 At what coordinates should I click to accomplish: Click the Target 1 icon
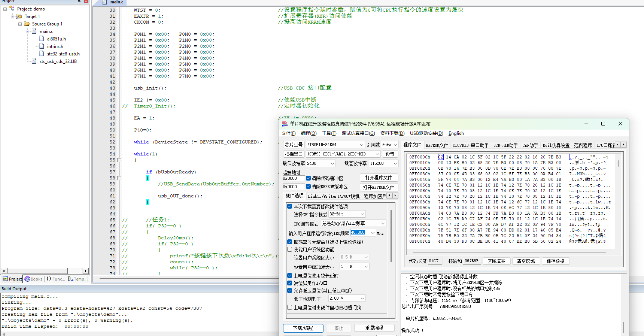19,16
